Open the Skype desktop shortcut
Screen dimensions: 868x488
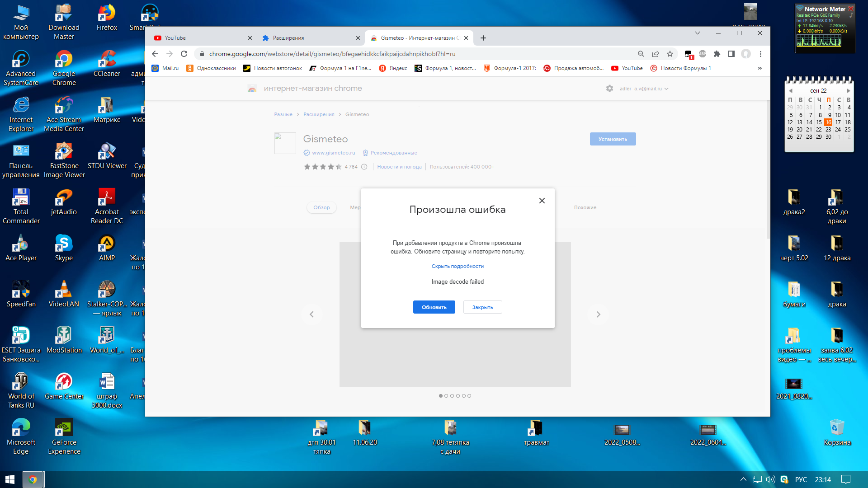tap(64, 248)
